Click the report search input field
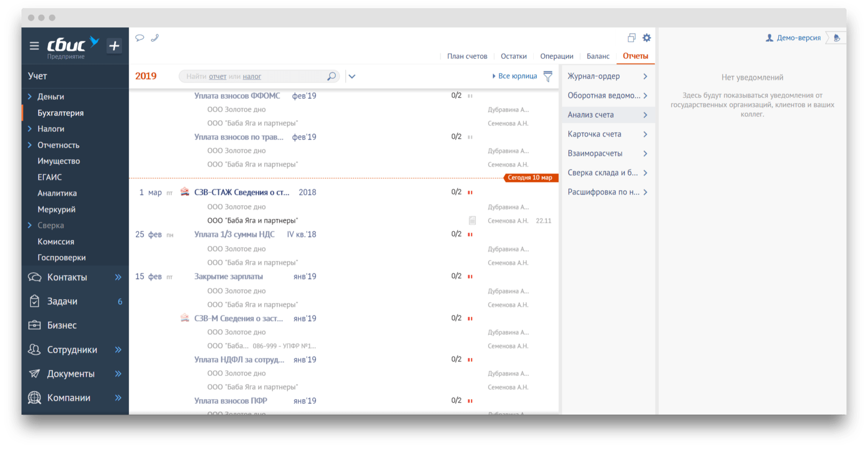The height and width of the screenshot is (452, 868). [253, 76]
